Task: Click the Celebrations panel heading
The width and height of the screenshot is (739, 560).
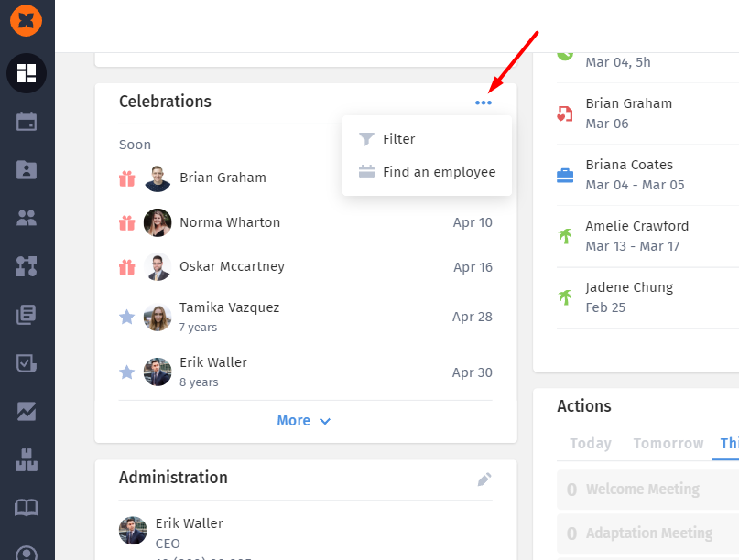Action: tap(165, 102)
